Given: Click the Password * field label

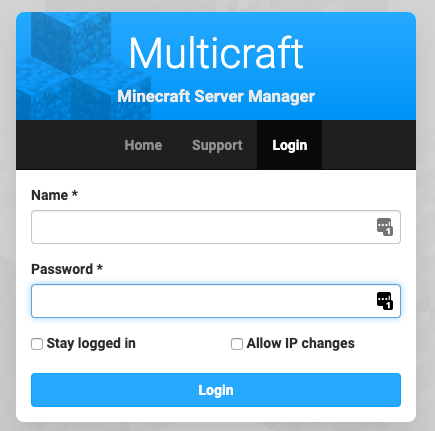Looking at the screenshot, I should coord(67,269).
